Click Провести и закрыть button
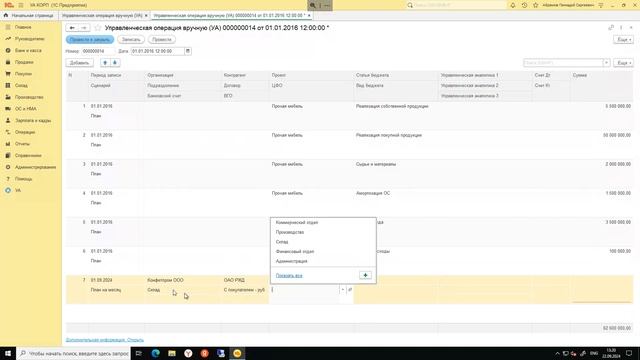The image size is (640, 360). point(90,40)
